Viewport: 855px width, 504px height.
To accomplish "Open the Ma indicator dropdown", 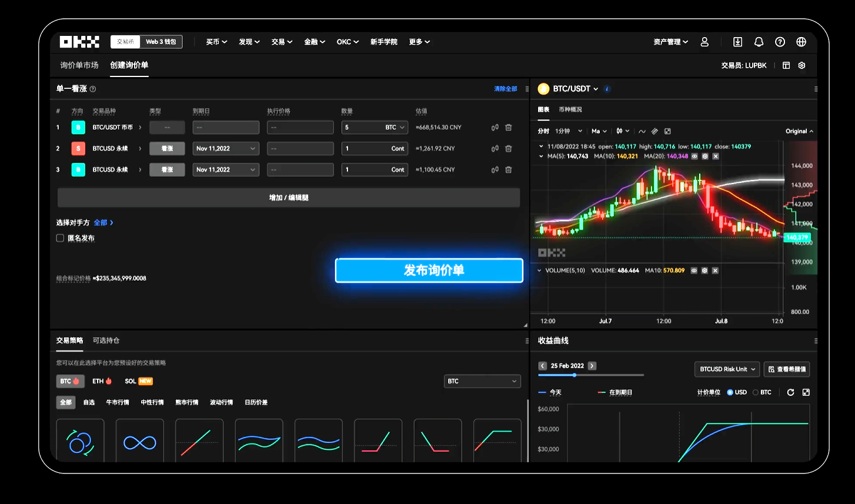I will (600, 131).
